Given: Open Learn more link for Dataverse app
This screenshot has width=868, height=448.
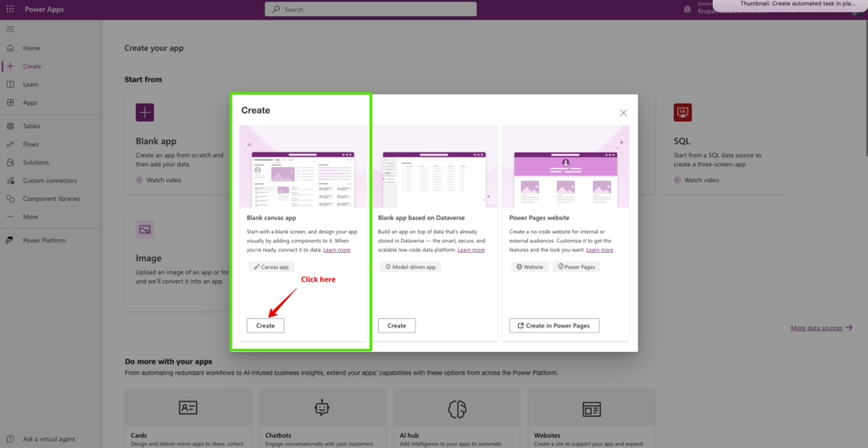Looking at the screenshot, I should coord(471,250).
